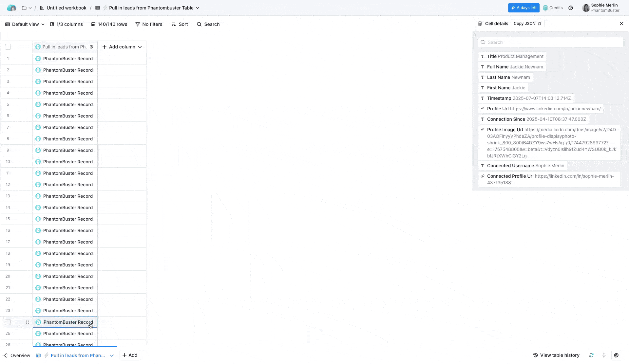This screenshot has width=629, height=364.
Task: Open the Sort option
Action: [x=180, y=24]
